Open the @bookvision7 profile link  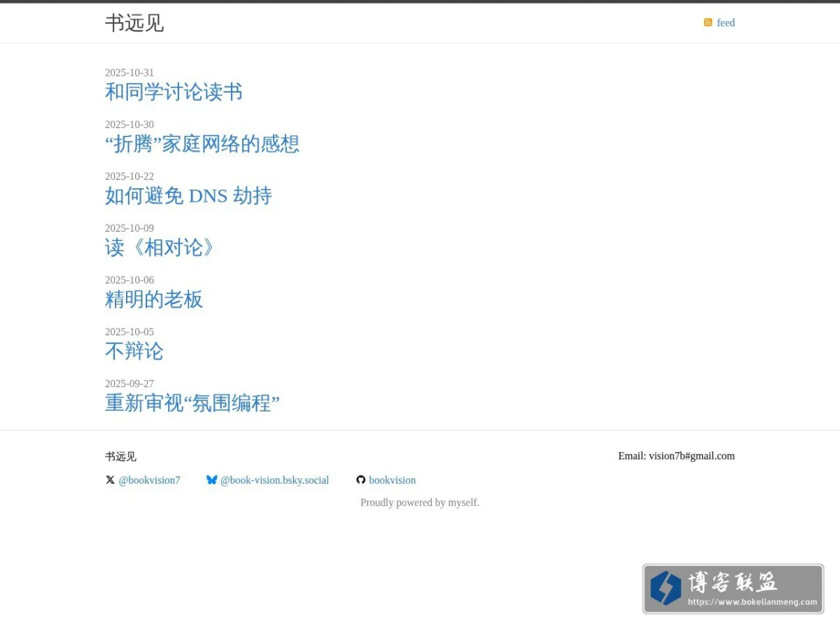(x=149, y=480)
